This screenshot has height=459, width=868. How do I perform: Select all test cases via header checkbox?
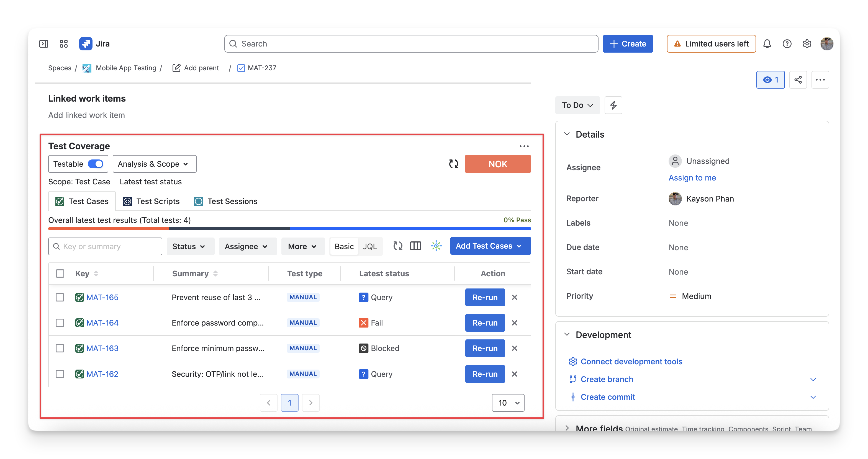pyautogui.click(x=60, y=274)
